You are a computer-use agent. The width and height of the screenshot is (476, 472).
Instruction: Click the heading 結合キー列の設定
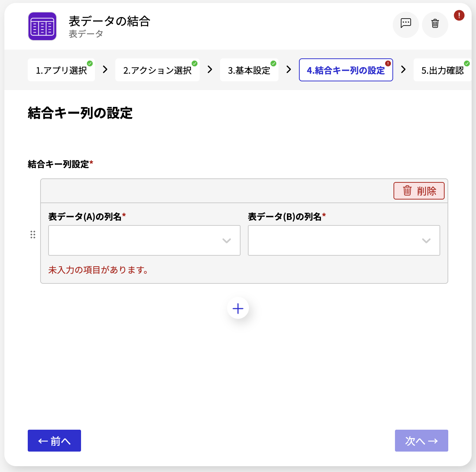[80, 113]
